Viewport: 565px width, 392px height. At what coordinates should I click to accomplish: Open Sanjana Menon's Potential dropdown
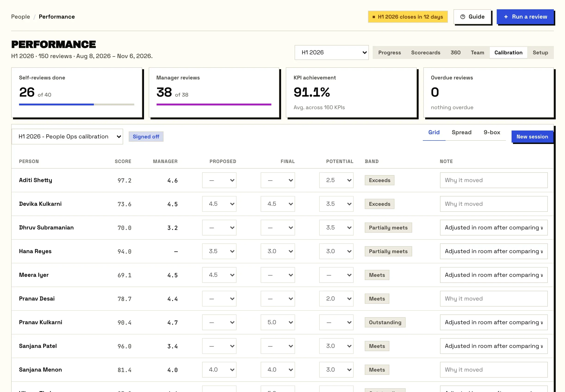click(336, 370)
